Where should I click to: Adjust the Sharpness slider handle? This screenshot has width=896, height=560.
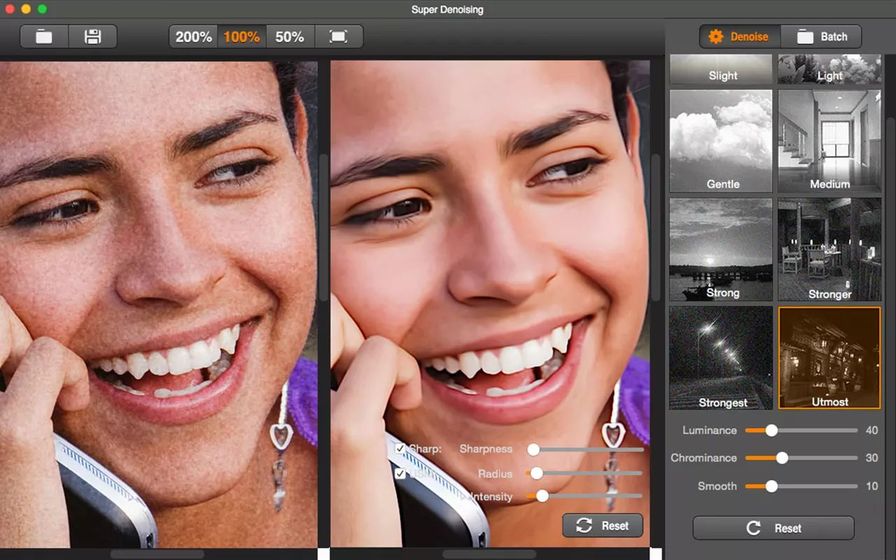[533, 450]
